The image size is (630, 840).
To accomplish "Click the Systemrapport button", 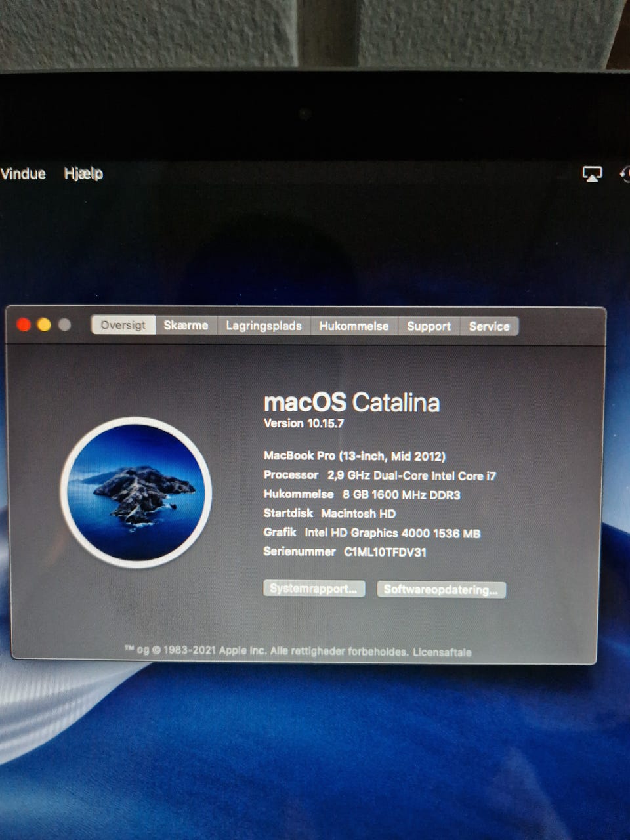I will click(314, 588).
